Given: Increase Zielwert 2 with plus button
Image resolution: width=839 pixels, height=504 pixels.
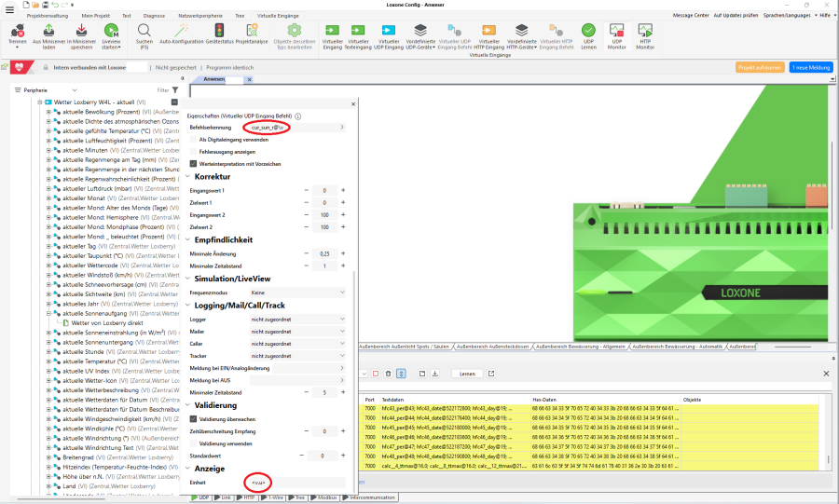Looking at the screenshot, I should point(343,227).
